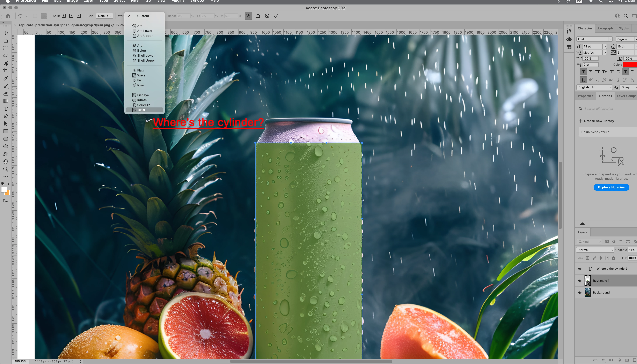
Task: Select the Lasso tool
Action: tap(6, 55)
